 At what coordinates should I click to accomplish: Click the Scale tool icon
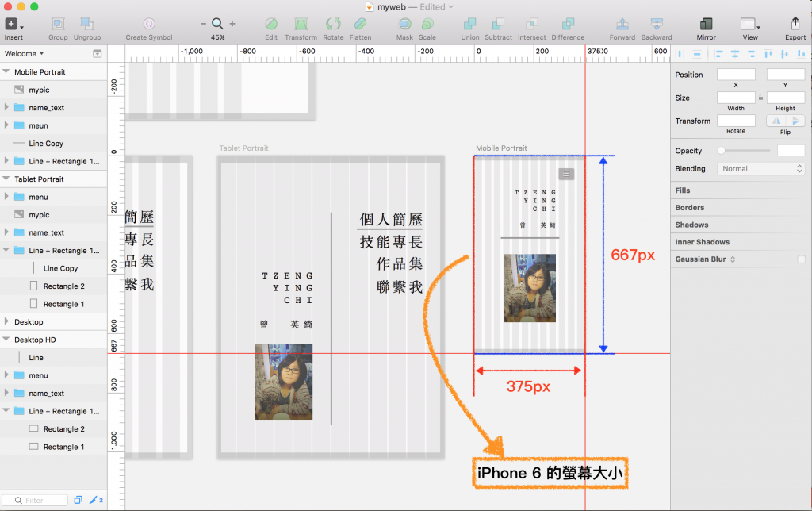pos(427,24)
